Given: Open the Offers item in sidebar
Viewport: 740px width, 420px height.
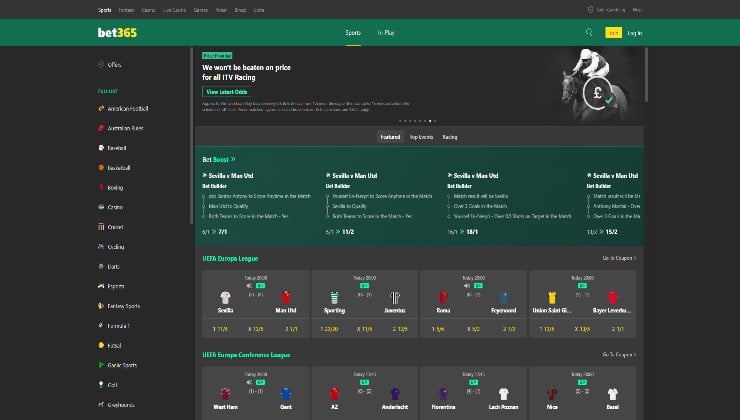Looking at the screenshot, I should (x=114, y=64).
